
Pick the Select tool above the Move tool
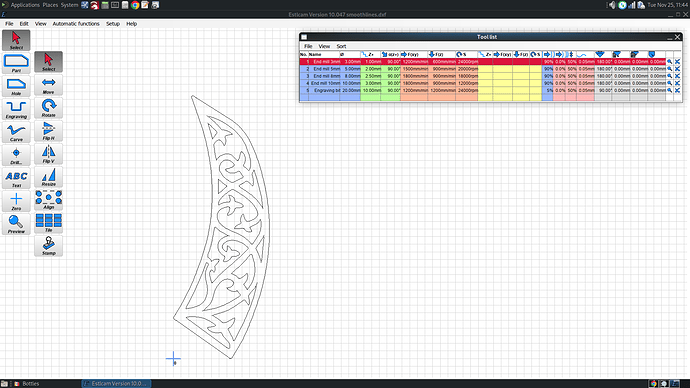[x=48, y=62]
